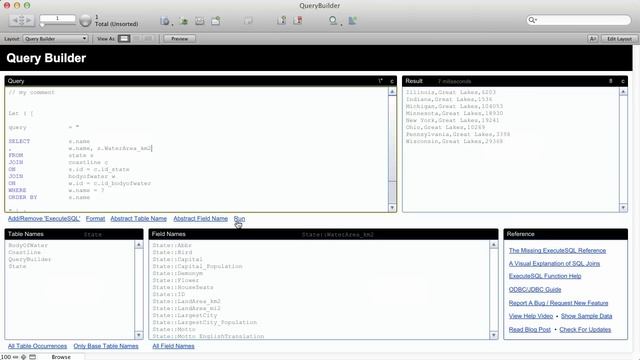Select BodyOfWater in Table Names
Image resolution: width=640 pixels, height=360 pixels.
(28, 245)
